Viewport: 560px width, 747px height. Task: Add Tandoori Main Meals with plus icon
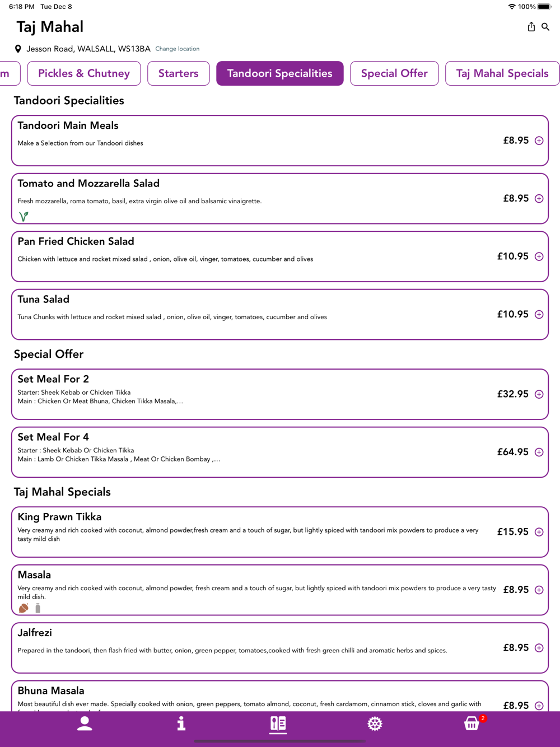539,141
